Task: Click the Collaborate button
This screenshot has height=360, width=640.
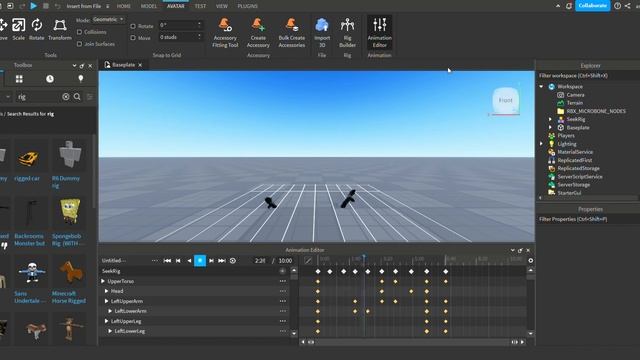Action: [592, 6]
